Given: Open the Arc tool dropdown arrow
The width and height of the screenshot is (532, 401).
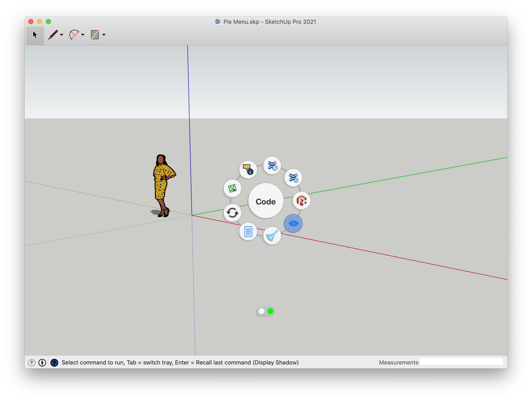Looking at the screenshot, I should click(x=83, y=35).
